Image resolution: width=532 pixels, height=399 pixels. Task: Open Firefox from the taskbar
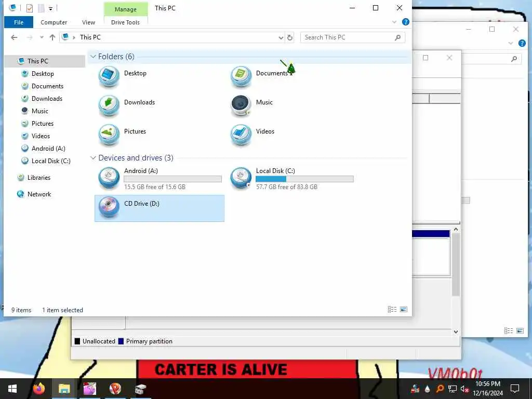click(39, 389)
